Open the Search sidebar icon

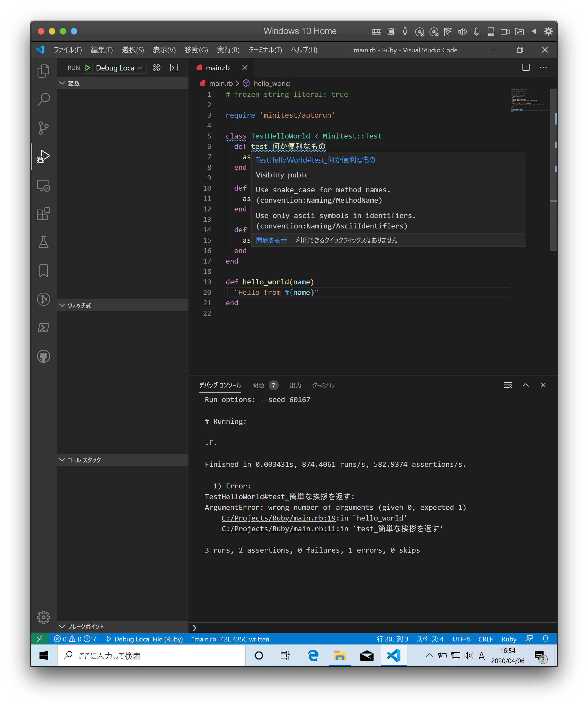[x=43, y=100]
